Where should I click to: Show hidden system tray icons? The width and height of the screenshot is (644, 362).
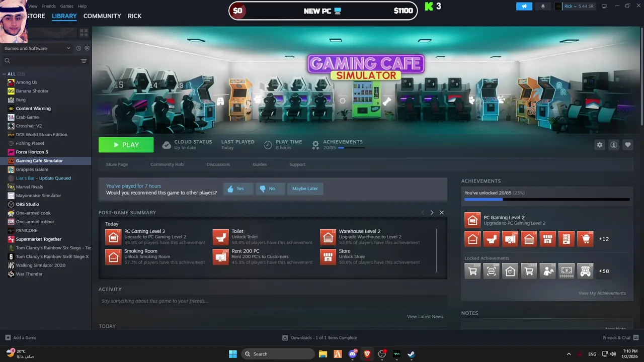(569, 354)
